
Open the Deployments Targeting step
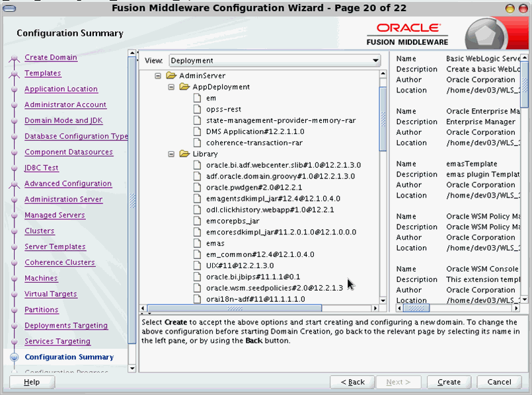[x=66, y=325]
